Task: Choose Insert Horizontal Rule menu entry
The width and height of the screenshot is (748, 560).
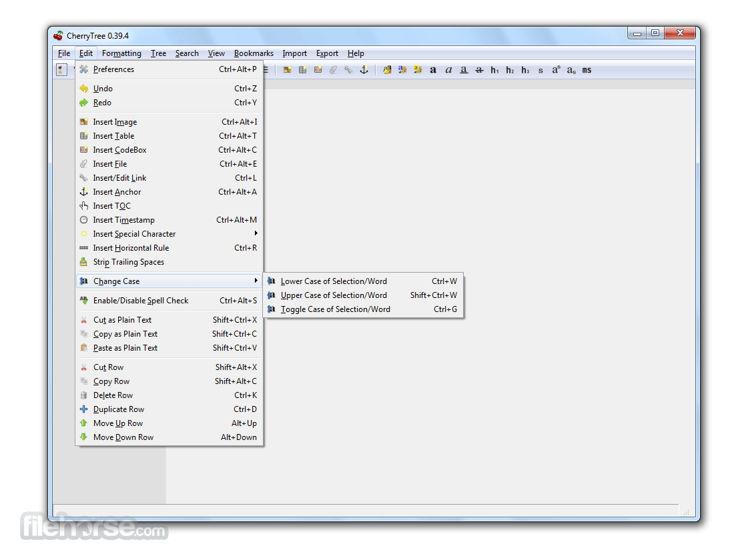Action: pyautogui.click(x=169, y=248)
